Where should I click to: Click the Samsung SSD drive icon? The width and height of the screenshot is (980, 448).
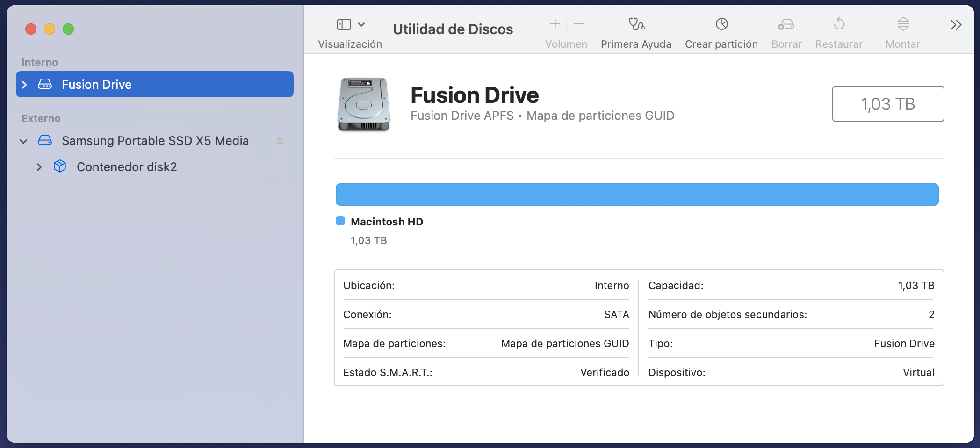45,140
